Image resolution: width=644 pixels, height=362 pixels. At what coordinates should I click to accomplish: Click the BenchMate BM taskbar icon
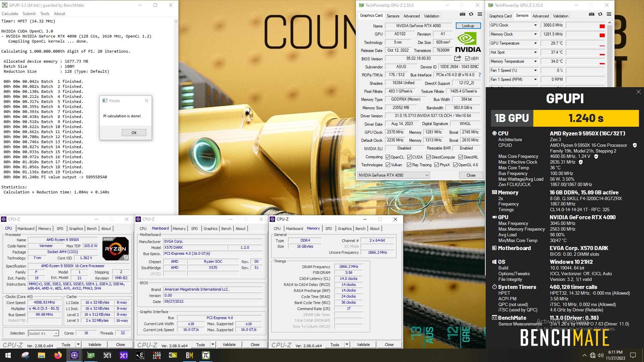click(x=190, y=355)
